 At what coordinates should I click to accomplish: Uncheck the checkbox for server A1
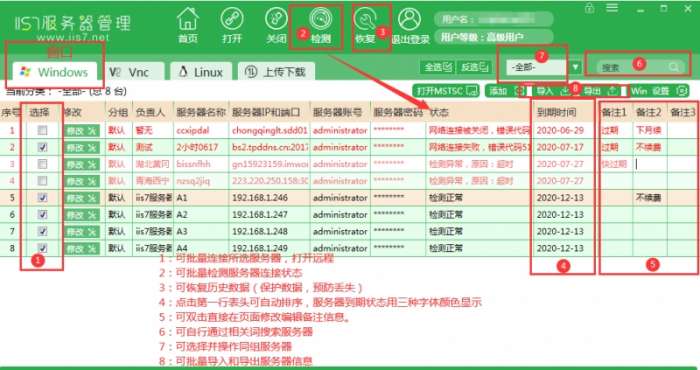pos(42,197)
